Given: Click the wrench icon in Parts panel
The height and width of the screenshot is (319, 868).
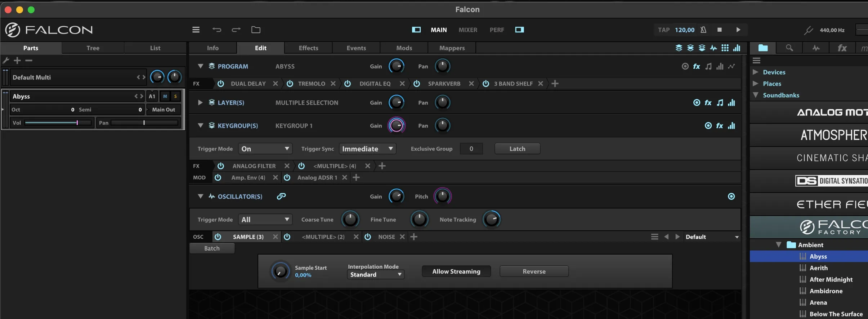Looking at the screenshot, I should point(6,60).
